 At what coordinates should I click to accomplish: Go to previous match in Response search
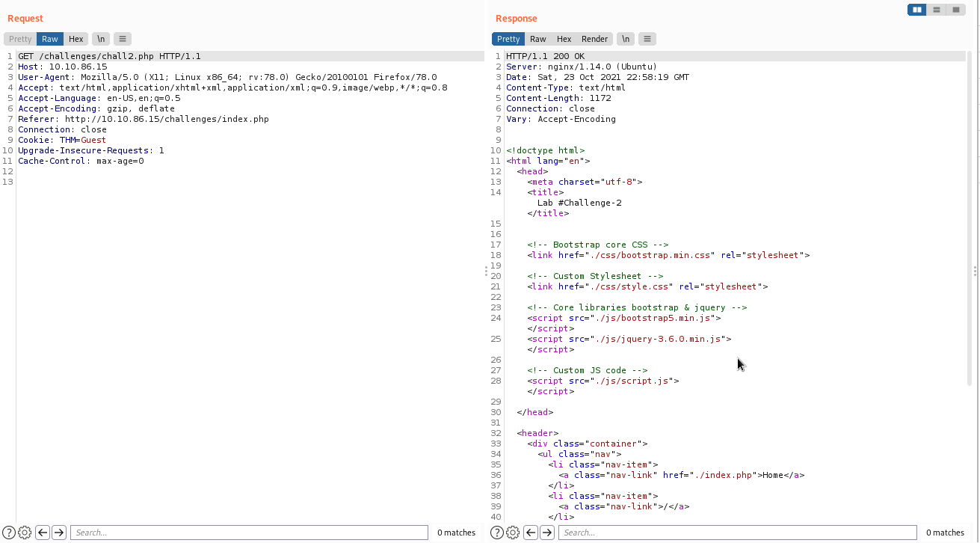pos(531,533)
